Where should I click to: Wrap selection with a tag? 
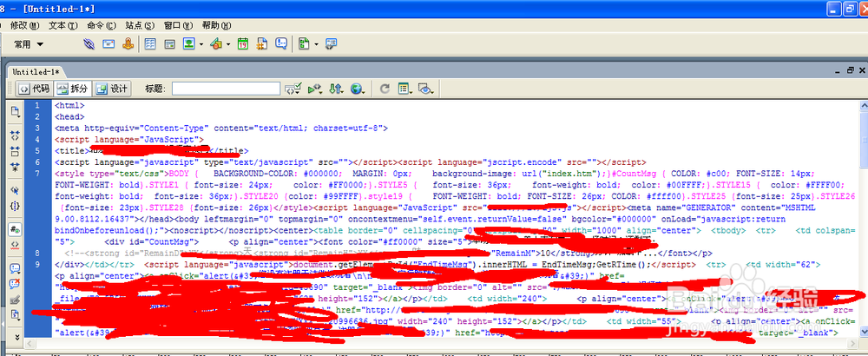click(15, 300)
